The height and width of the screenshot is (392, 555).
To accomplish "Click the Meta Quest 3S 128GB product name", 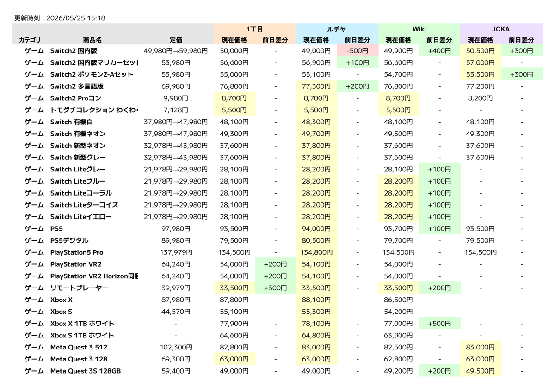I will tap(86, 371).
